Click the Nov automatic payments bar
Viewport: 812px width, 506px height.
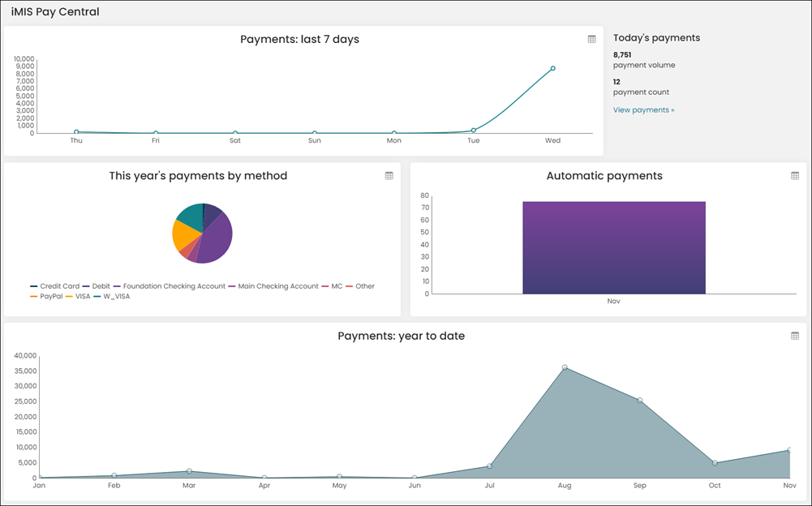click(613, 247)
